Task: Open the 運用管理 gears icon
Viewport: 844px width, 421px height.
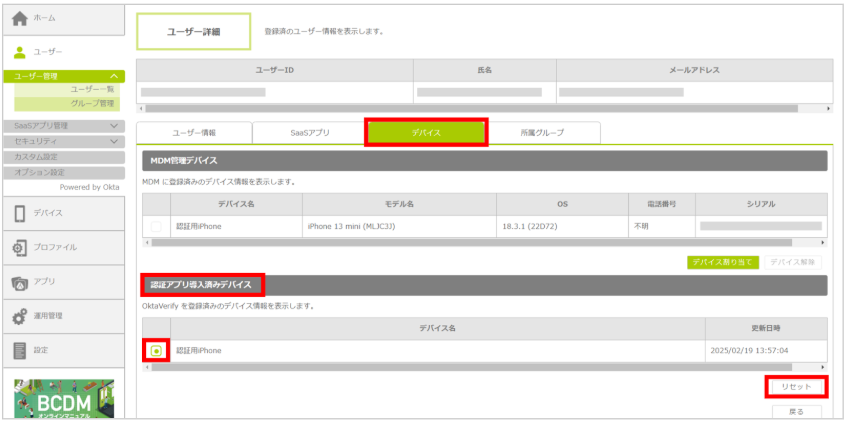Action: pyautogui.click(x=20, y=316)
